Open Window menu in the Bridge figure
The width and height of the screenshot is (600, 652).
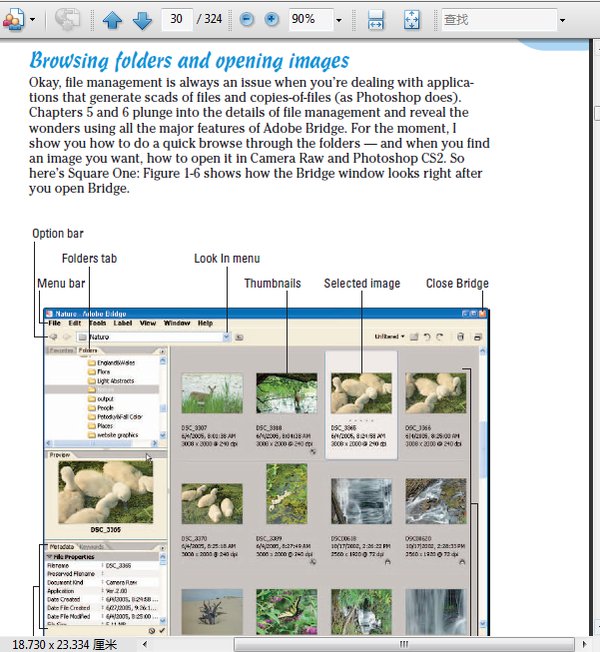pos(177,323)
